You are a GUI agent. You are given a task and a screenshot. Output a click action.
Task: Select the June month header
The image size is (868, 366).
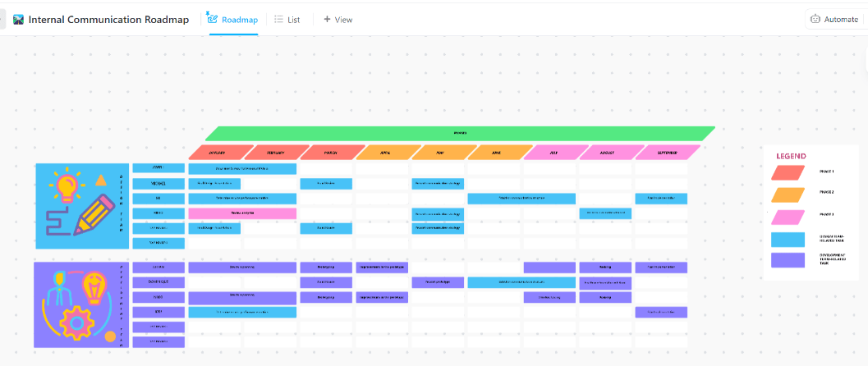(502, 152)
